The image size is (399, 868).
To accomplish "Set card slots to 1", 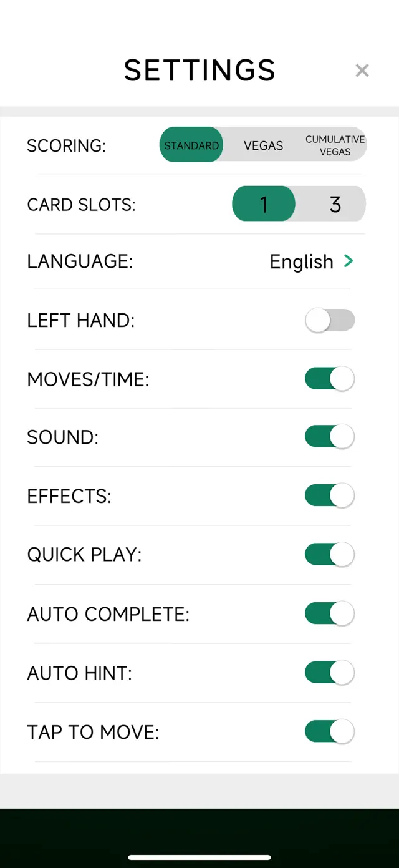I will click(x=264, y=203).
